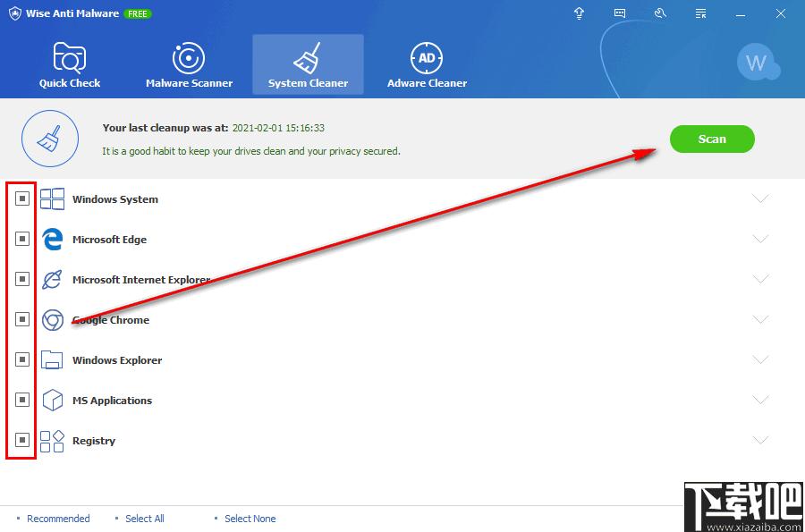
Task: Click the W user avatar icon
Action: tap(758, 63)
